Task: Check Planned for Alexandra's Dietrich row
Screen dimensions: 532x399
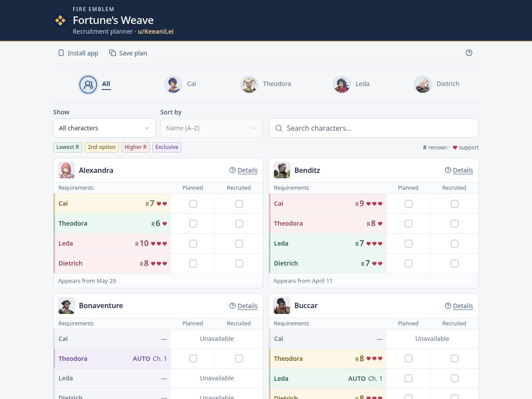Action: click(x=193, y=263)
